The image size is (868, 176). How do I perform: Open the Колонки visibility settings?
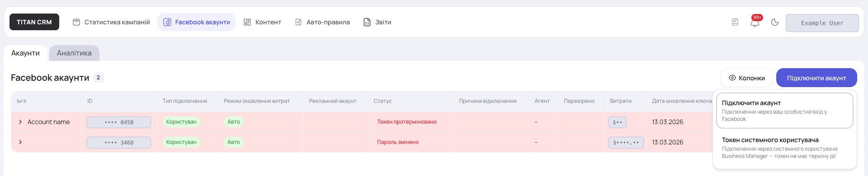[x=747, y=78]
